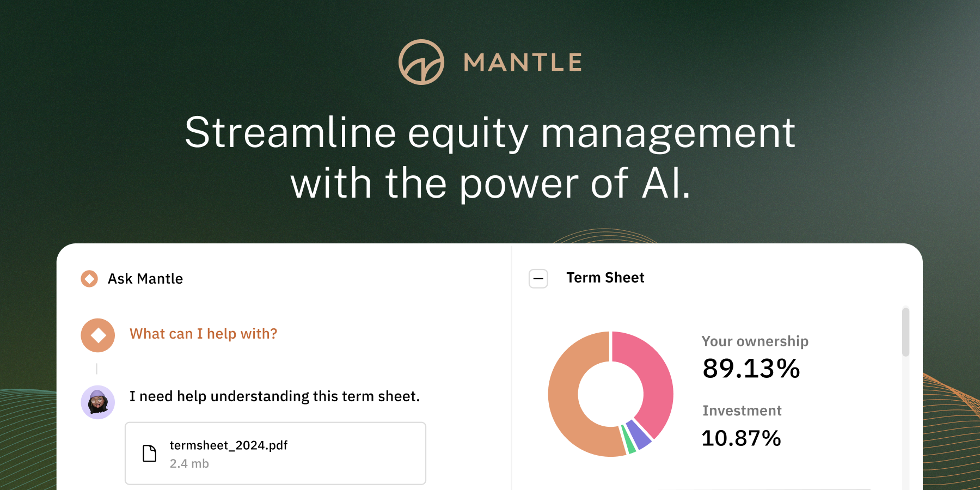Click the "Your ownership" label
Viewport: 980px width, 490px height.
point(755,341)
